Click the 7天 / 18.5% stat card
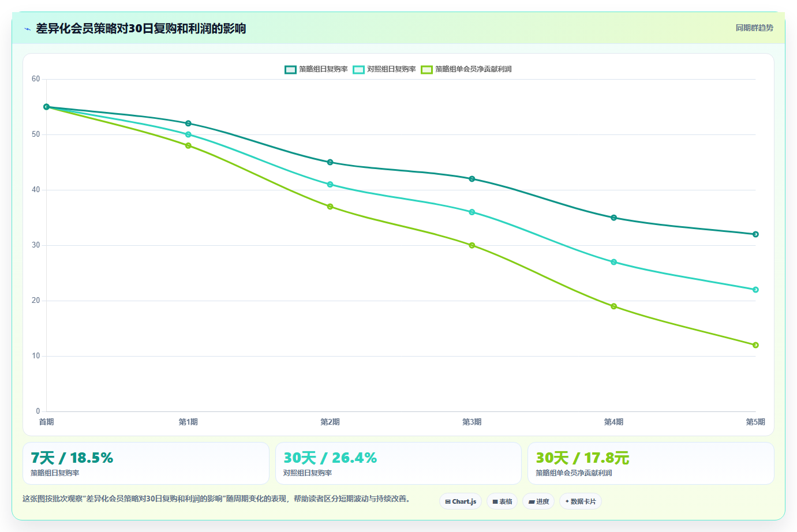 coord(146,463)
